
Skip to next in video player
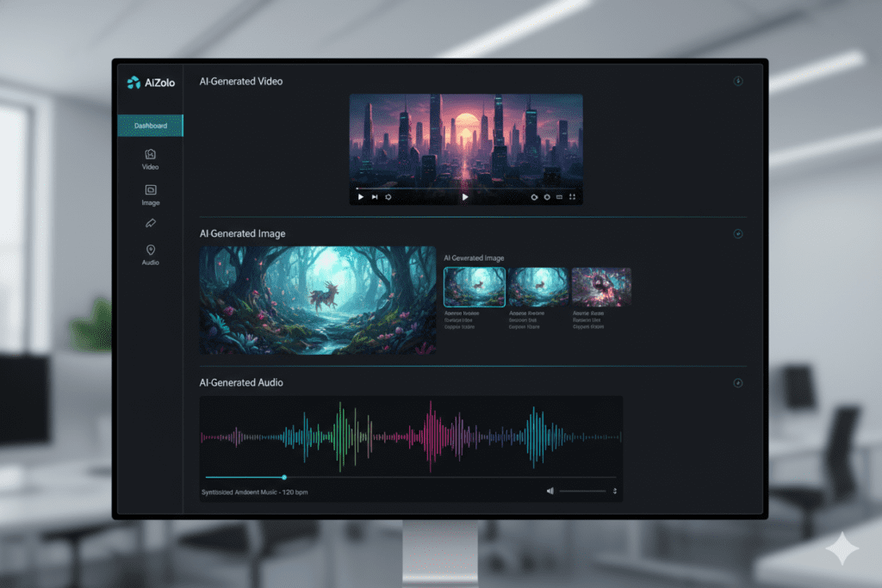pos(374,197)
